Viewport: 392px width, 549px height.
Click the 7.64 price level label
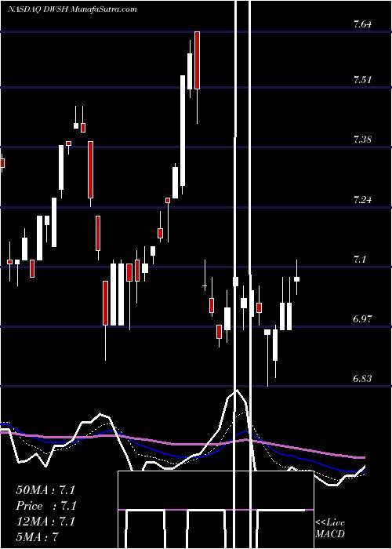tap(362, 24)
